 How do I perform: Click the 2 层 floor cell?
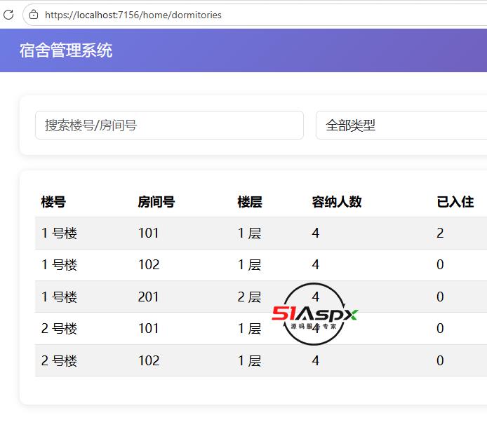point(249,297)
